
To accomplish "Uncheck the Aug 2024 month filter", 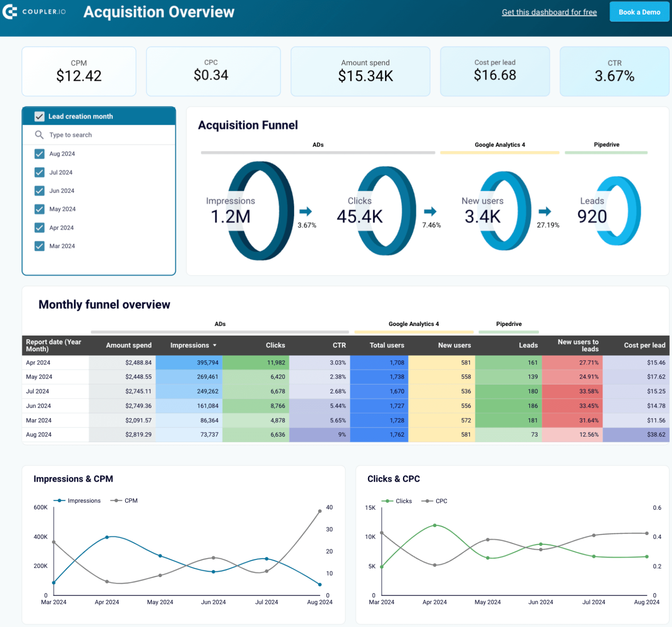I will [39, 154].
